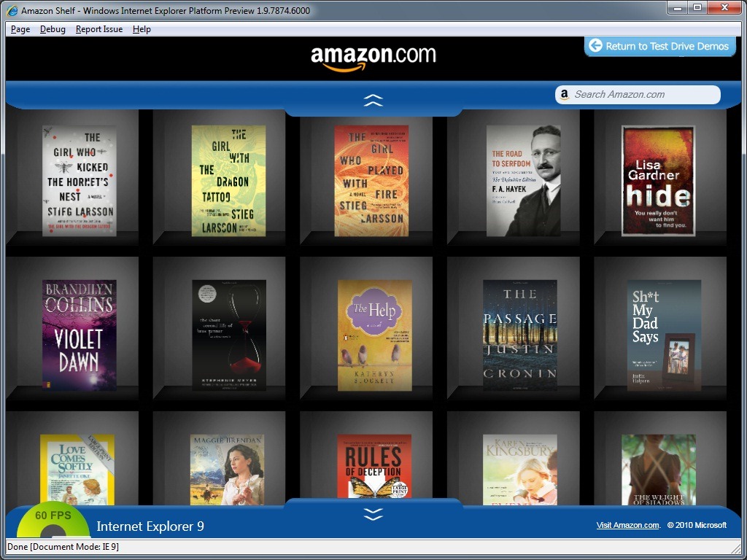
Task: Choose the Stephenie Meyer hourglass book cover
Action: pyautogui.click(x=229, y=335)
